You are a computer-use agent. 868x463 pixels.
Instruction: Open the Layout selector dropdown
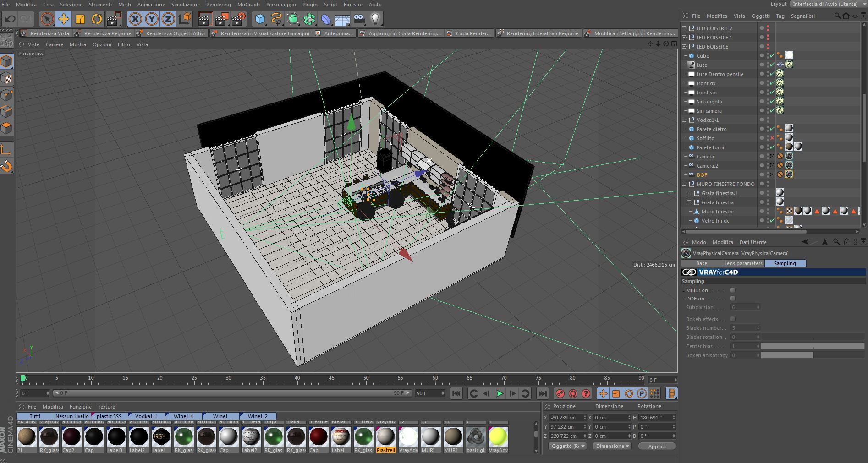[x=828, y=4]
